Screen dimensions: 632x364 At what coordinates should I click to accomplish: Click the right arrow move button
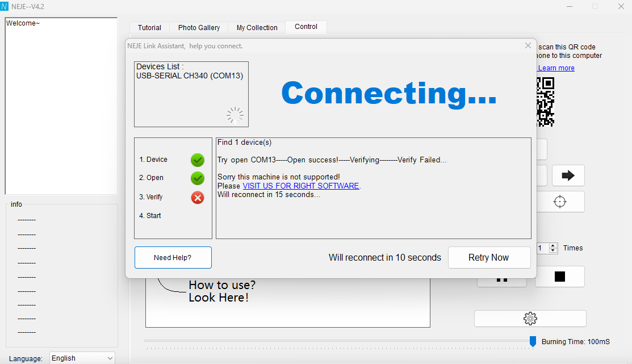pos(568,176)
